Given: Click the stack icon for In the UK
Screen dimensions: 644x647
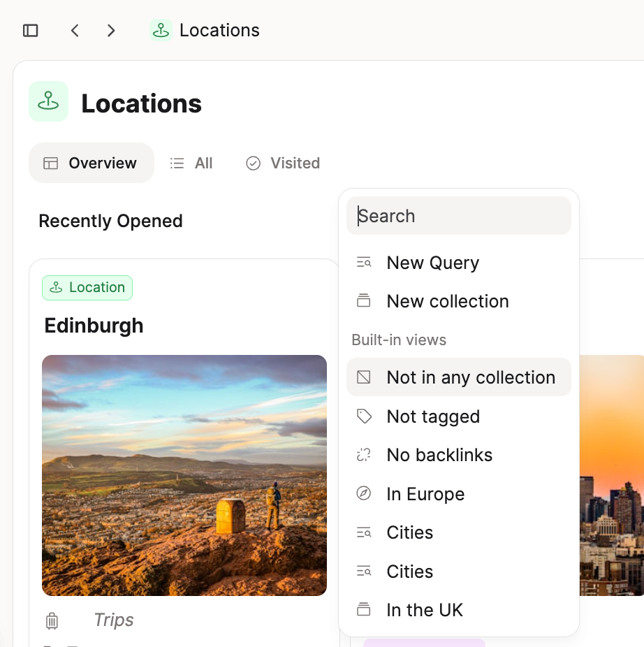Looking at the screenshot, I should pos(363,609).
